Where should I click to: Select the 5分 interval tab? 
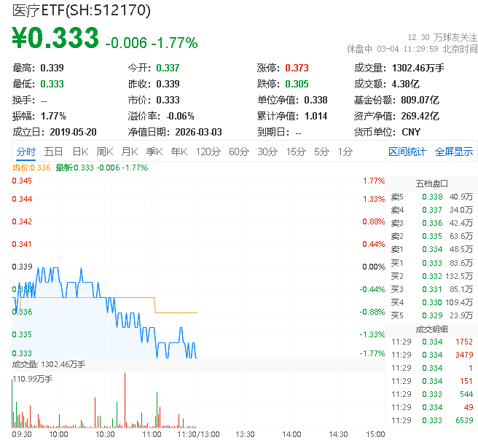321,152
